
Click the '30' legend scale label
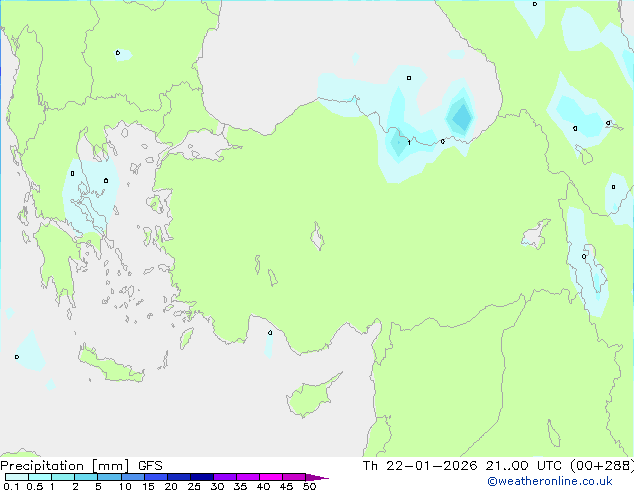(217, 486)
